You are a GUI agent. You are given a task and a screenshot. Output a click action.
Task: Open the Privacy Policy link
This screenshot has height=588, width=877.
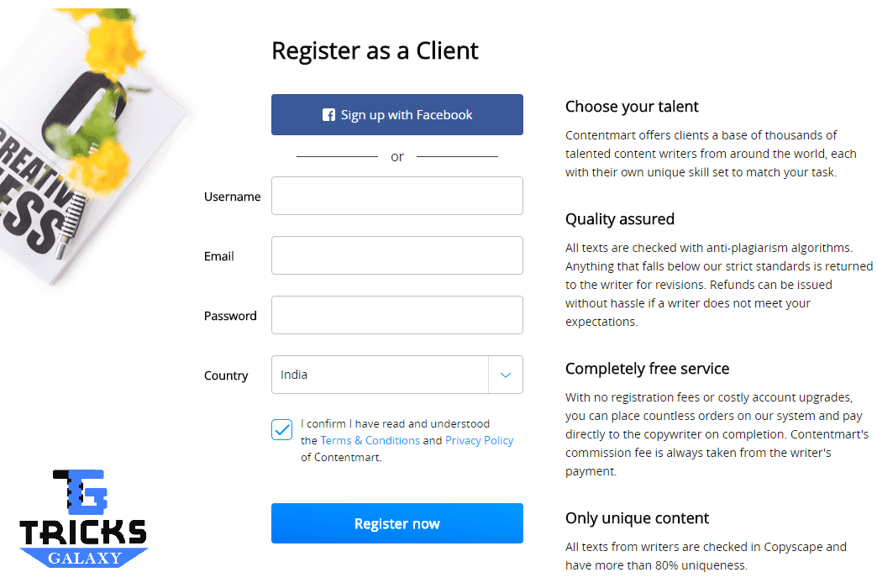click(479, 440)
